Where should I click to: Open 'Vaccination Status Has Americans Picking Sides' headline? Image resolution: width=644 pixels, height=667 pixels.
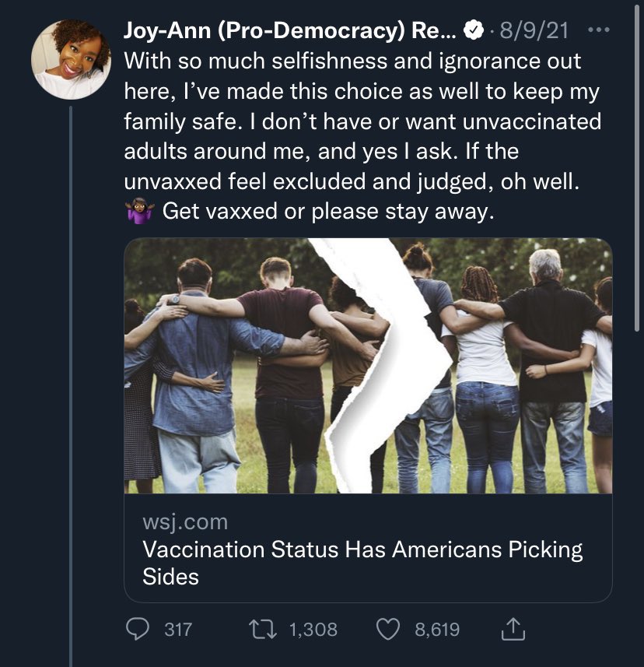point(362,562)
